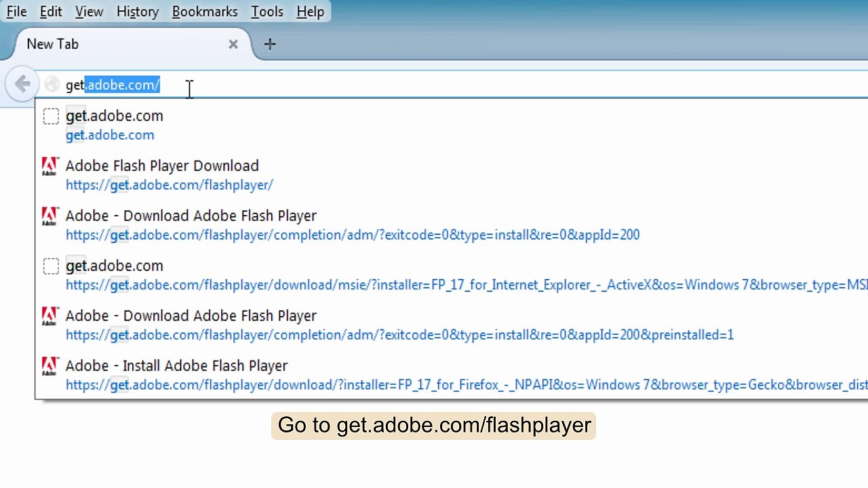Open the Bookmarks menu
The height and width of the screenshot is (488, 868).
click(x=205, y=12)
